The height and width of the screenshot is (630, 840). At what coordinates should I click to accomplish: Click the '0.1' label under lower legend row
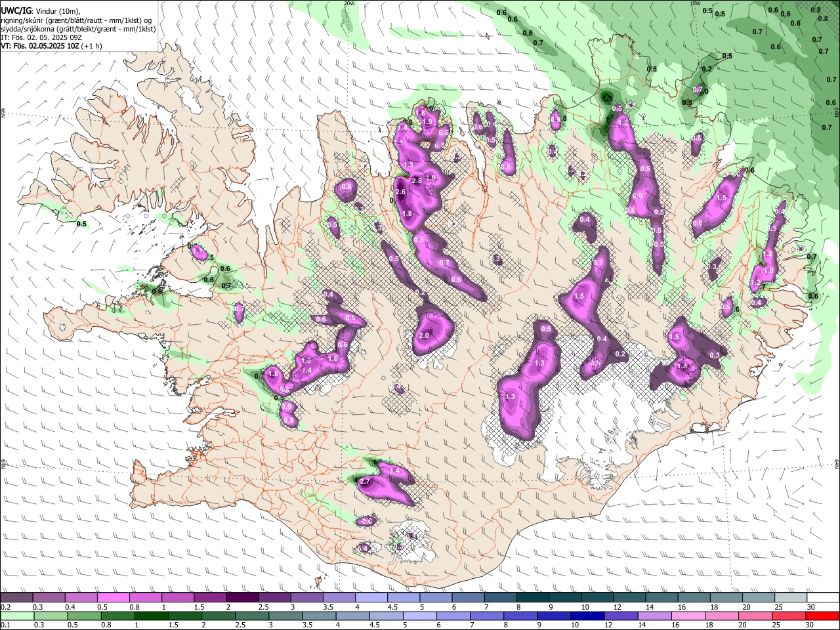[5, 625]
